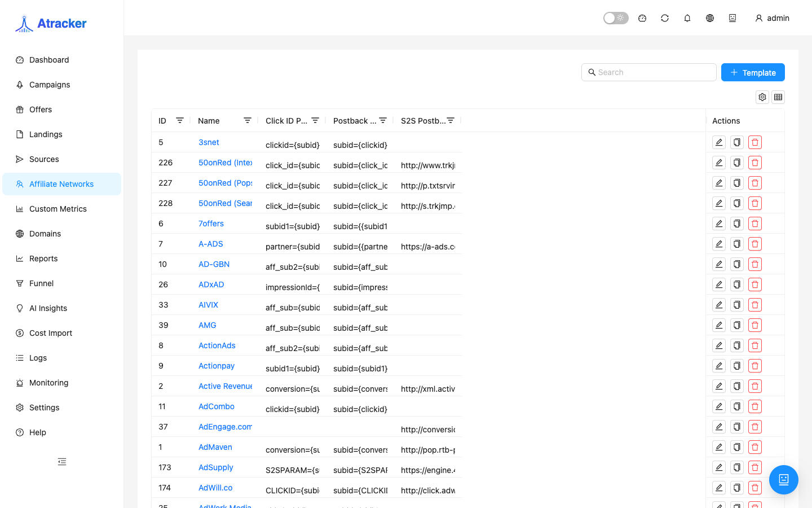The image size is (812, 508).
Task: Edit the row with ID 226
Action: (719, 163)
